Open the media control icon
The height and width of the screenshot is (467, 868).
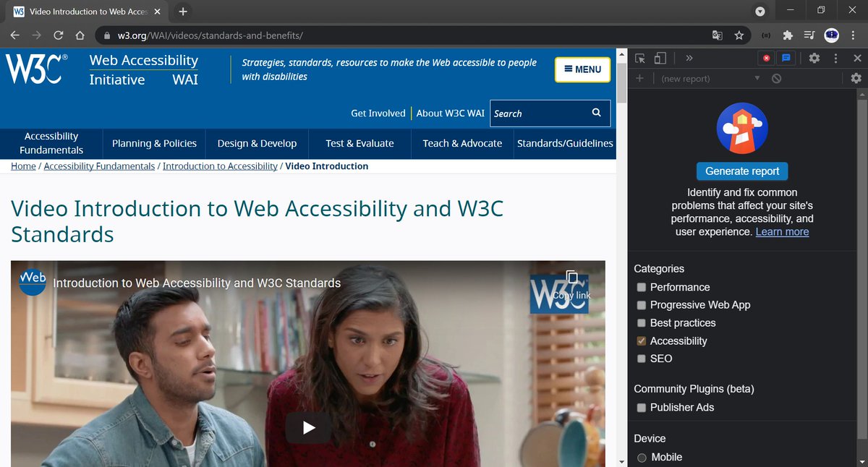pos(809,35)
